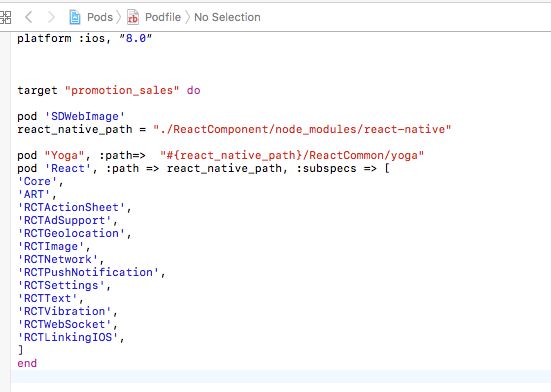Viewport: 551px width, 392px height.
Task: Click the 'RCTPushNotification' subspec entry
Action: point(89,272)
